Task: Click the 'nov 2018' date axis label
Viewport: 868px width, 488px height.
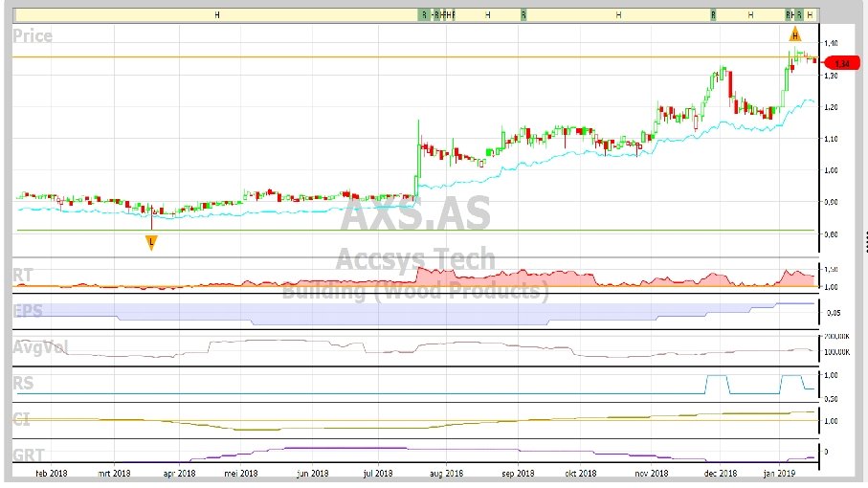Action: point(652,473)
